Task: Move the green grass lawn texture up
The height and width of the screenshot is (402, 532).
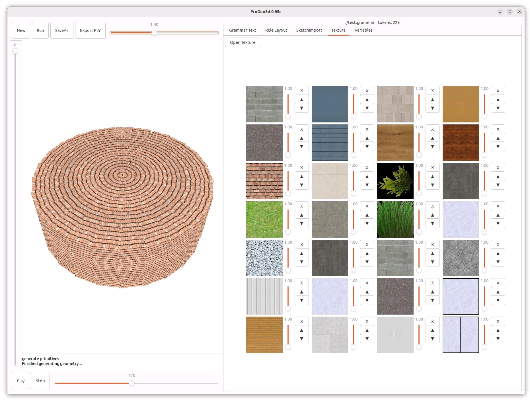Action: click(x=301, y=215)
